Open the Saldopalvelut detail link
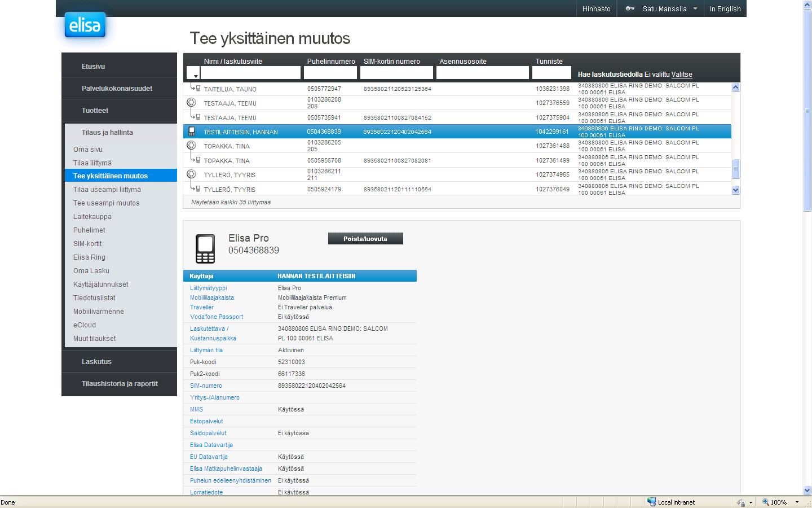The height and width of the screenshot is (508, 812). pos(208,433)
